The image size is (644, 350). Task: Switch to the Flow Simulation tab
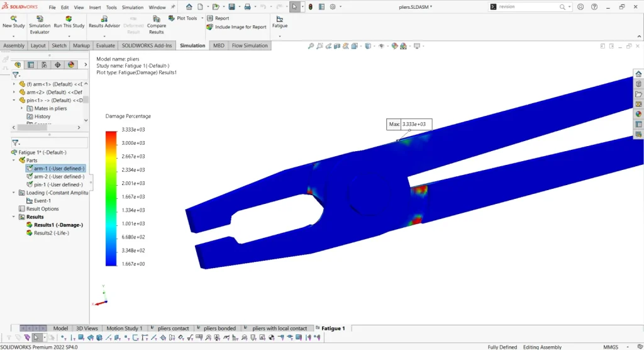point(250,46)
